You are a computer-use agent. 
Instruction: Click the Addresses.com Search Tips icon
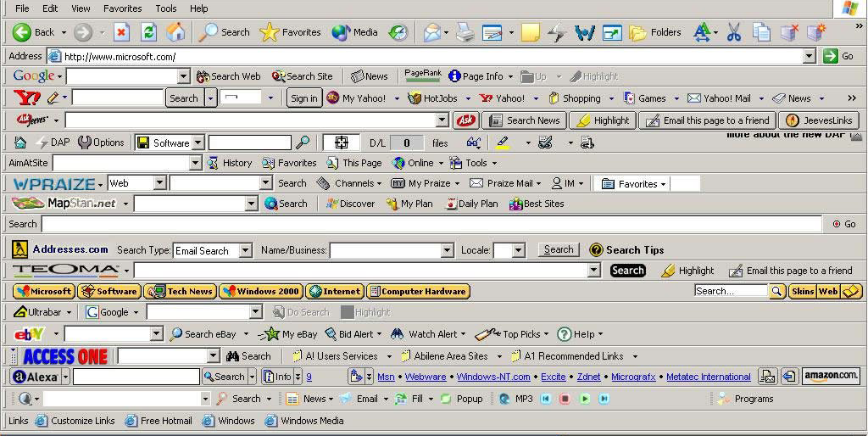click(596, 250)
